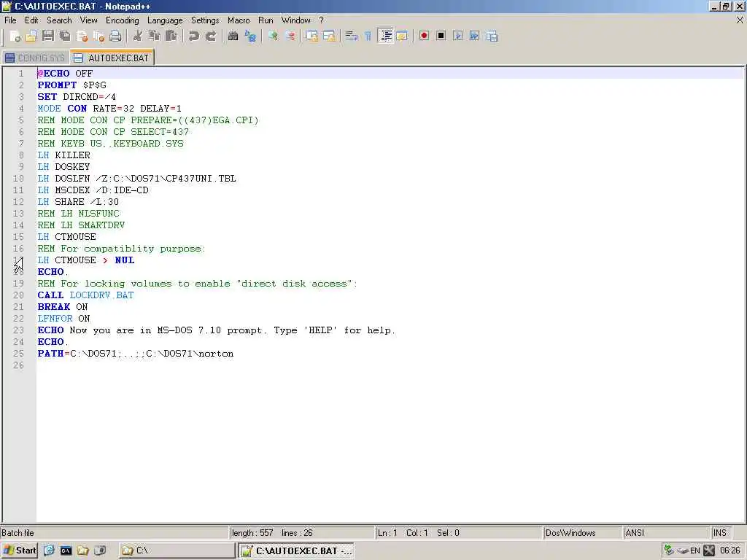Screen dimensions: 747x560
Task: Click line number 20 in margin
Action: pyautogui.click(x=18, y=295)
